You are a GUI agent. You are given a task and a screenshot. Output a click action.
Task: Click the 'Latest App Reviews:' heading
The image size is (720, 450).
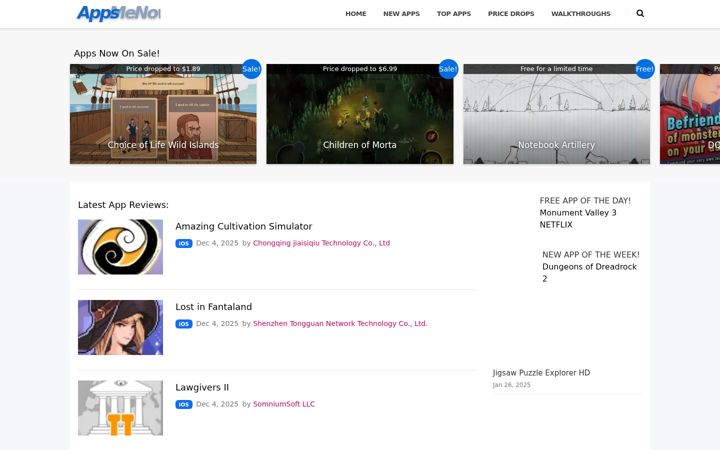123,205
